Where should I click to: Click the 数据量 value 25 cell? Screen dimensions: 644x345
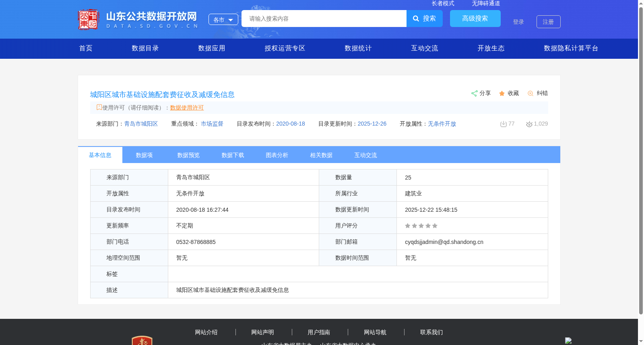tap(472, 178)
